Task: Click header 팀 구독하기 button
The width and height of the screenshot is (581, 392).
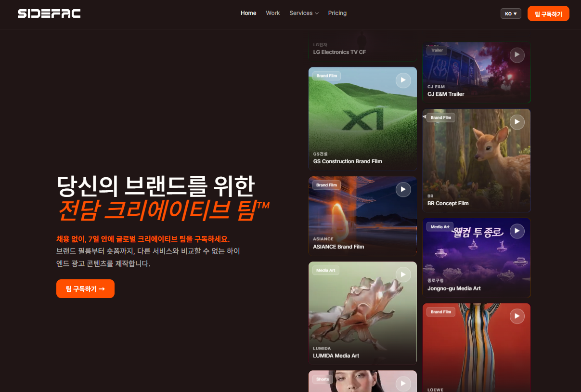Action: [548, 13]
